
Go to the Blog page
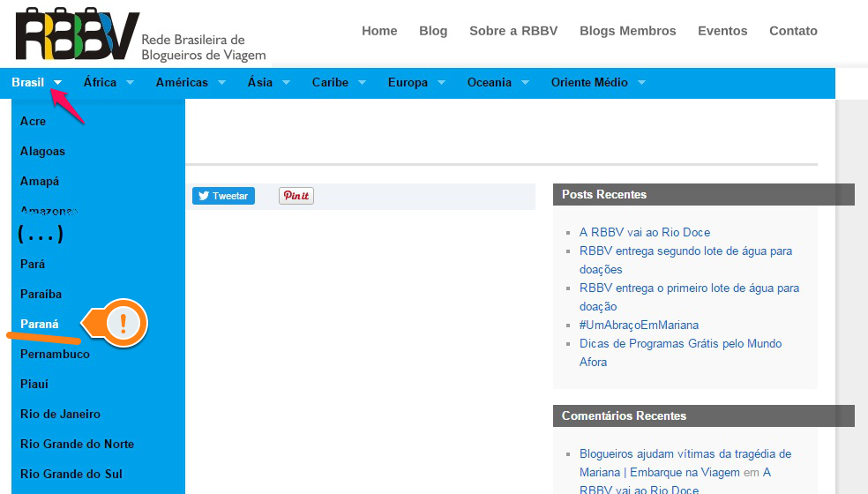(x=433, y=31)
